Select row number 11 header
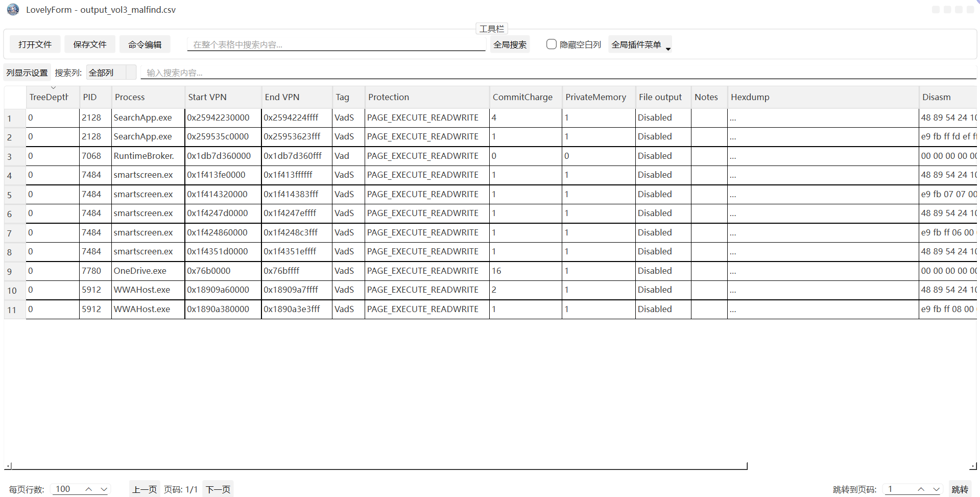The image size is (980, 497). (x=15, y=310)
